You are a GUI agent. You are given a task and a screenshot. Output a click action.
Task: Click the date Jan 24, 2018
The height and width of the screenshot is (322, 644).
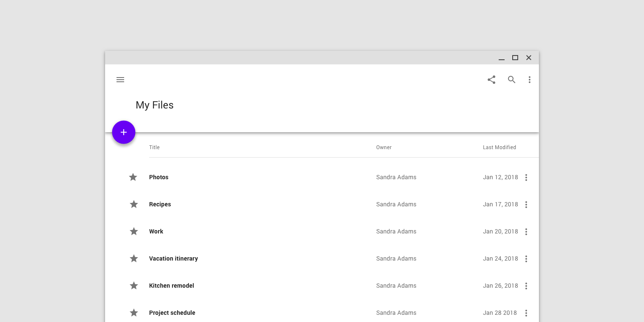[x=500, y=258]
